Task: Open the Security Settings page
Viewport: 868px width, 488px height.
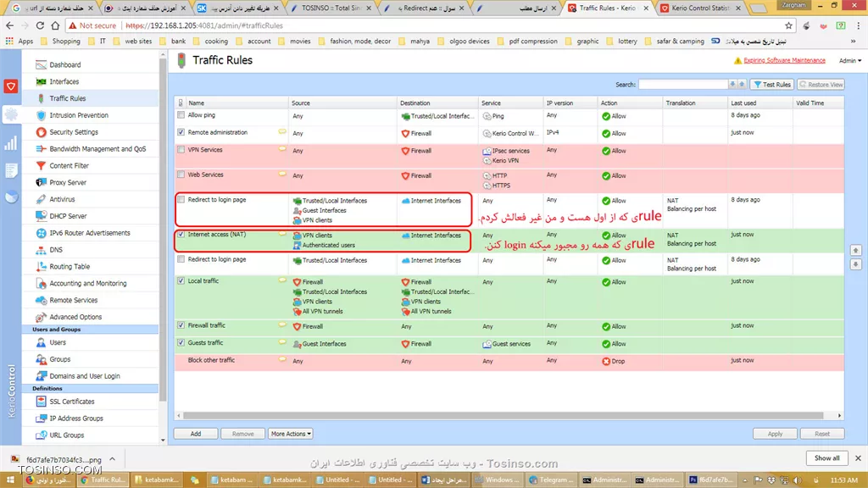Action: pyautogui.click(x=73, y=132)
